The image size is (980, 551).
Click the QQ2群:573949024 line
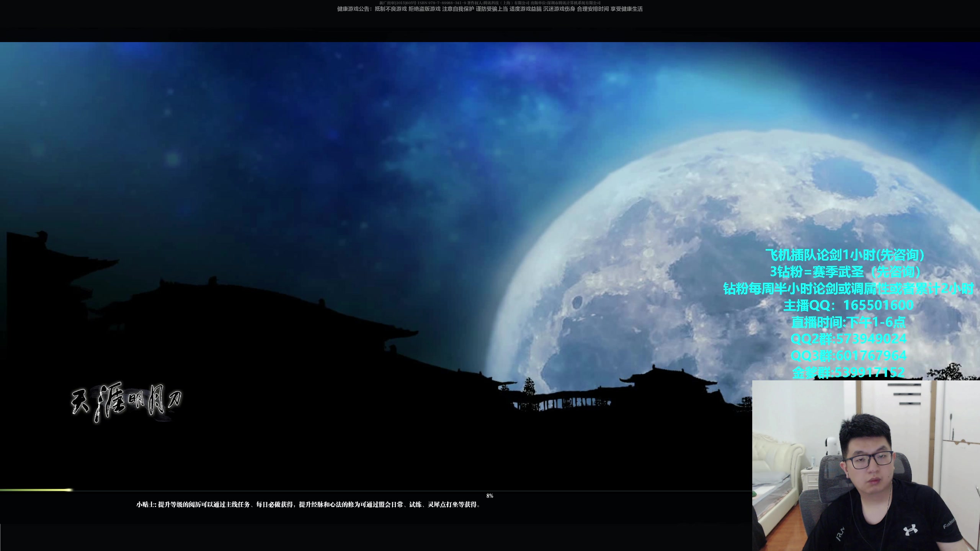(x=848, y=339)
